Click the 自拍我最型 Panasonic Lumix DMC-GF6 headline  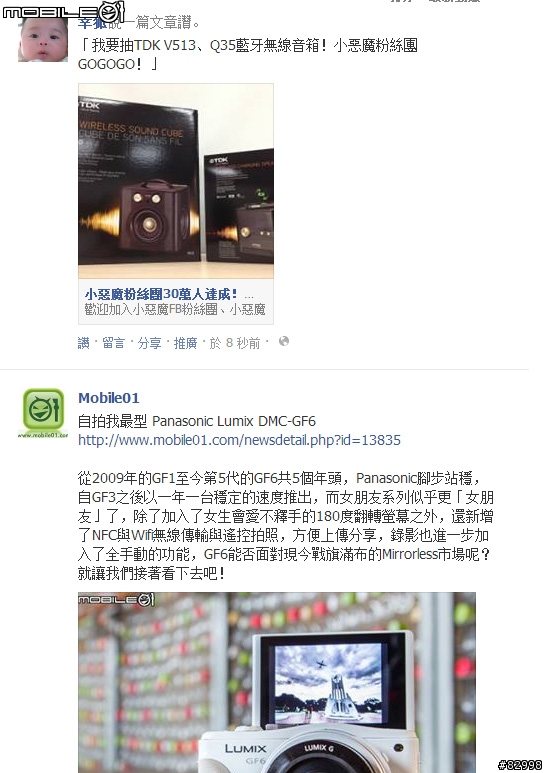point(197,421)
